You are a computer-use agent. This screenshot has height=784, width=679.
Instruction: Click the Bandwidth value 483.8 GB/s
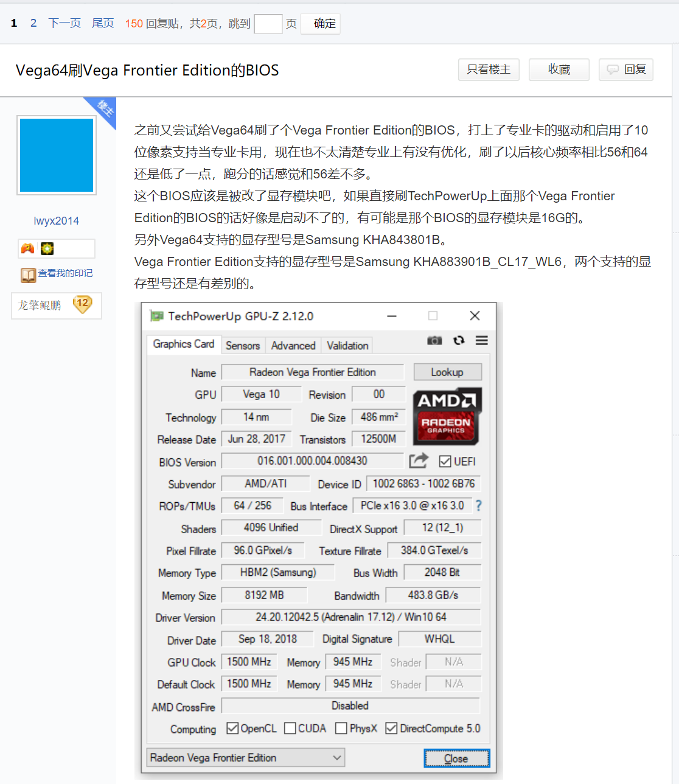coord(433,595)
